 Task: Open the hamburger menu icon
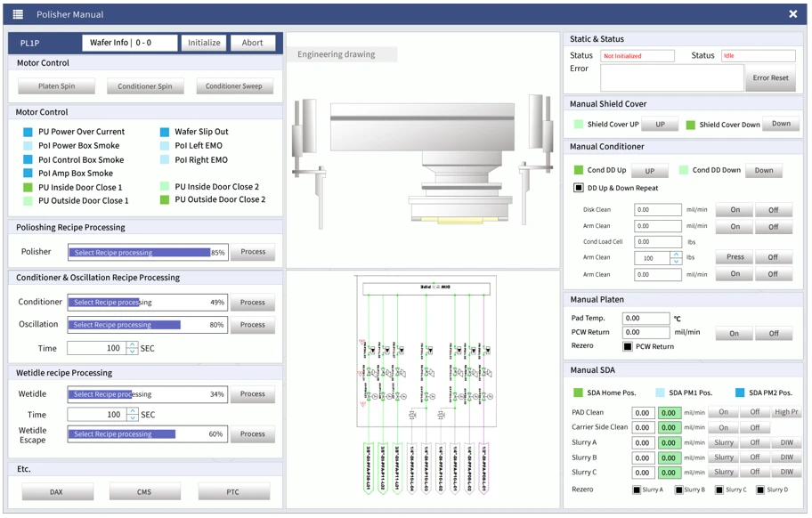(18, 14)
